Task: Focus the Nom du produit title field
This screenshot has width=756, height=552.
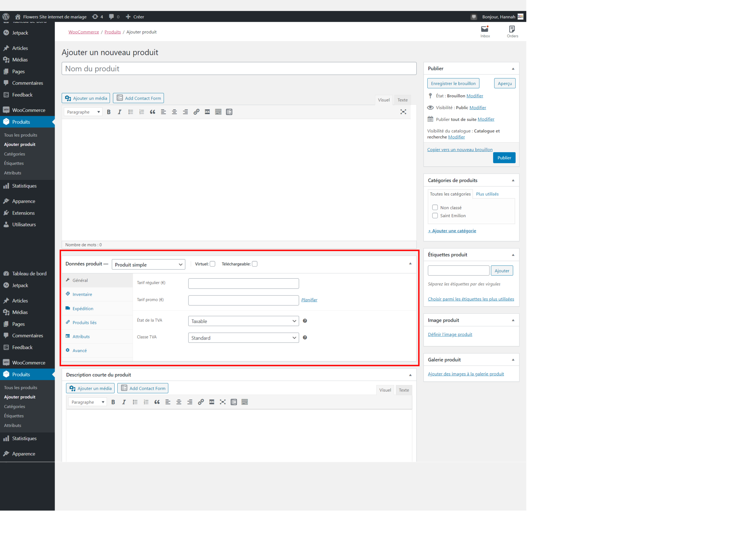Action: tap(239, 69)
